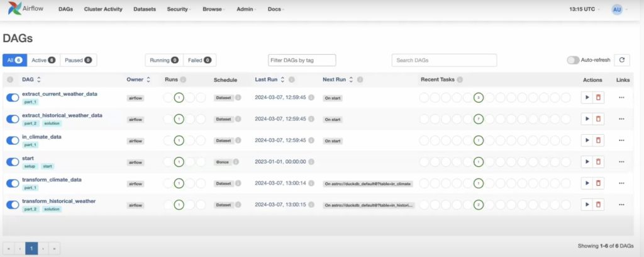Click the trash icon for transform_historical_weather
Screen dimensions: 644x257
coord(598,204)
